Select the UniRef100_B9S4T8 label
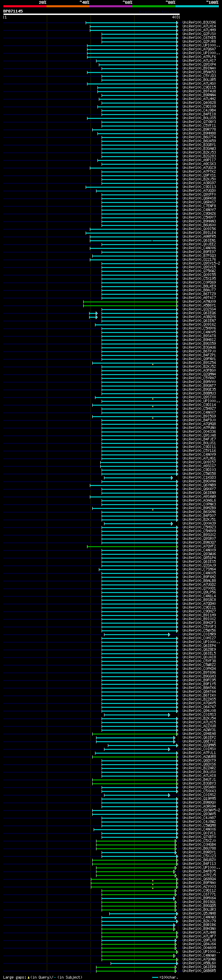The height and width of the screenshot is (980, 222). tap(199, 336)
